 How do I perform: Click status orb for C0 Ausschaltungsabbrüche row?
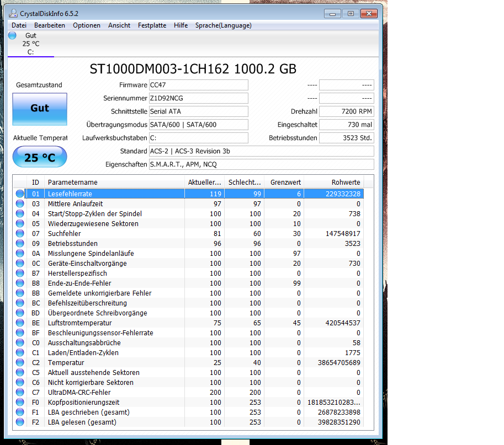[20, 342]
